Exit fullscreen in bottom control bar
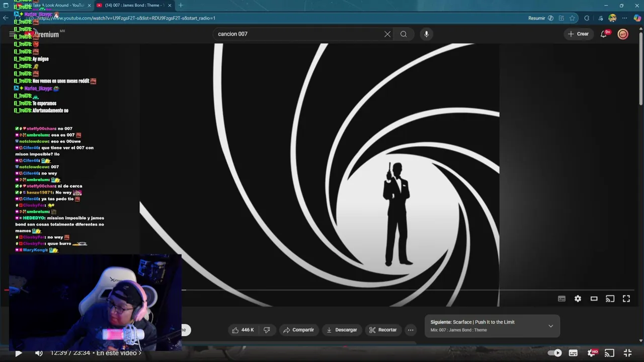 point(627,353)
